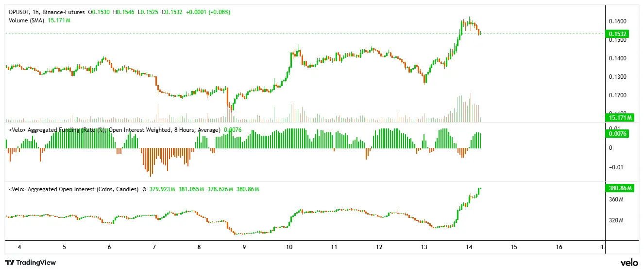The height and width of the screenshot is (271, 644).
Task: Click the 0.1400 price axis label
Action: (617, 59)
